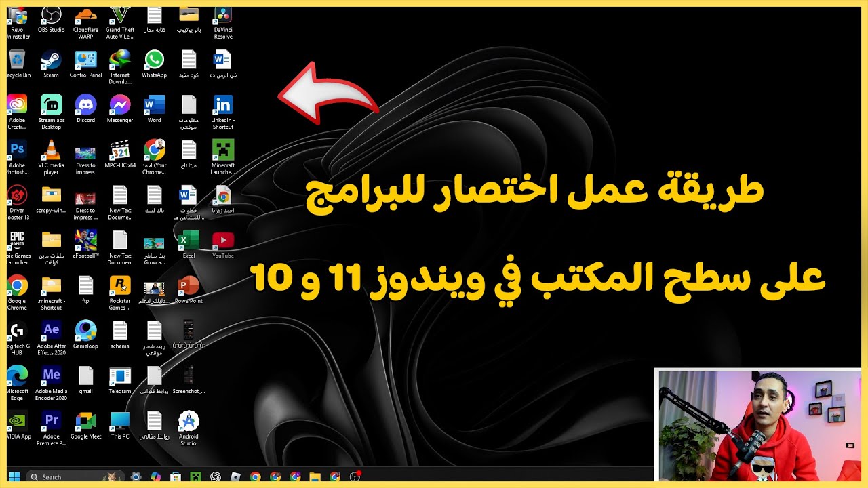Viewport: 868px width, 488px height.
Task: Select the باك لينك text file
Action: pos(155,201)
